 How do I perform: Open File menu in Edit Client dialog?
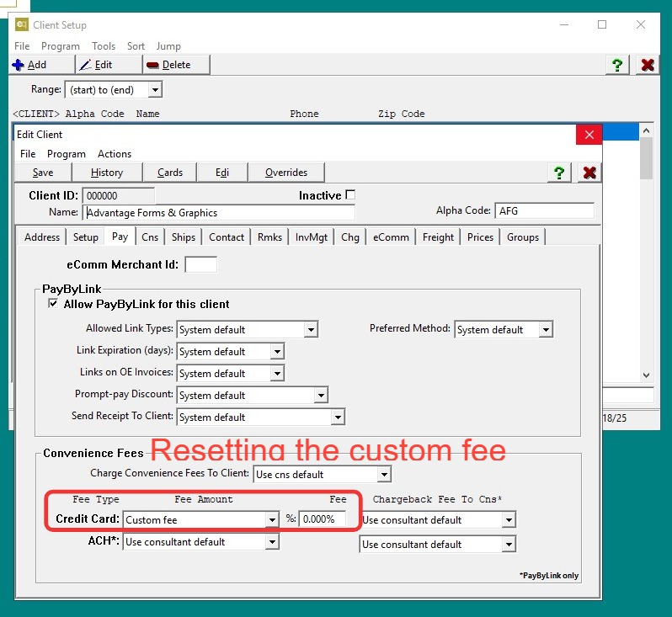click(x=28, y=153)
